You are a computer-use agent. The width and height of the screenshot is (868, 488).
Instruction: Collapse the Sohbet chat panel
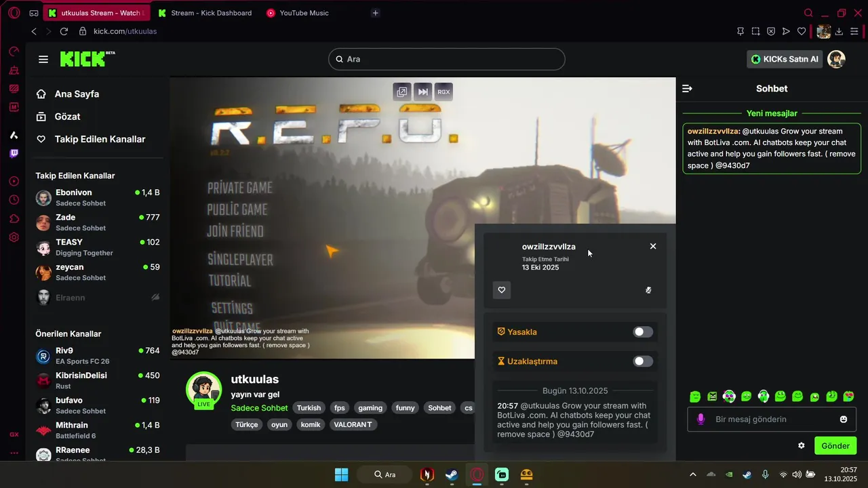point(687,89)
